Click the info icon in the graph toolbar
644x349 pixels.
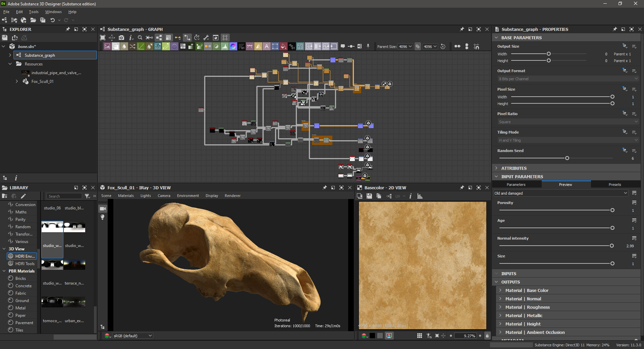(x=131, y=38)
